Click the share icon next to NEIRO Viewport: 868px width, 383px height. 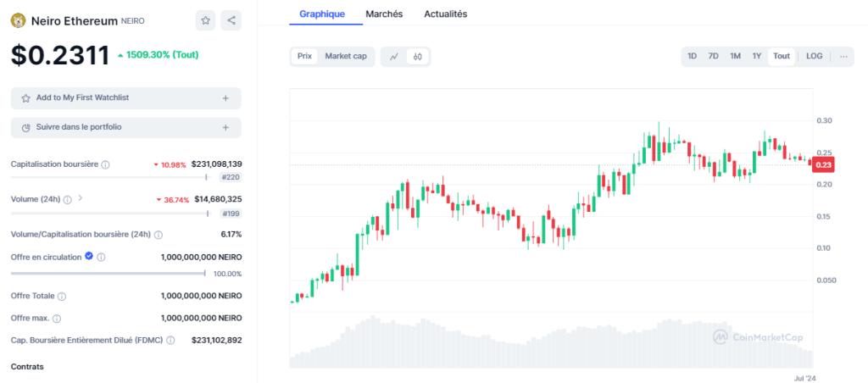[231, 19]
